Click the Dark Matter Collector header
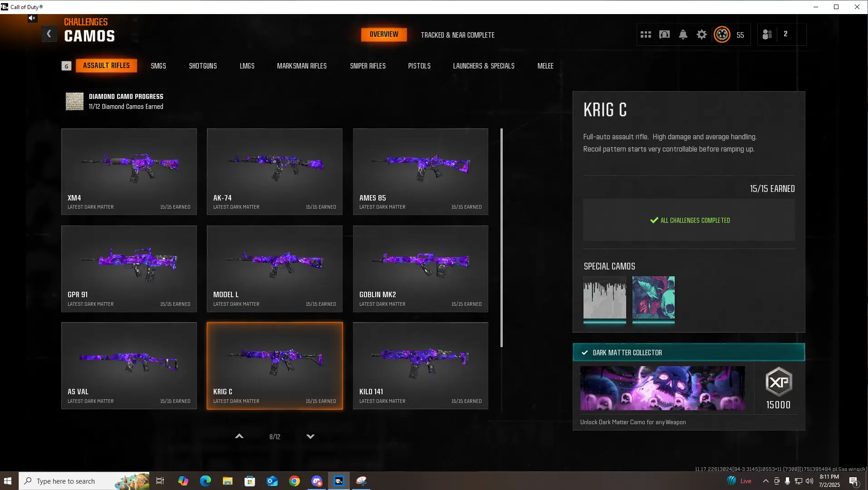 pos(689,353)
